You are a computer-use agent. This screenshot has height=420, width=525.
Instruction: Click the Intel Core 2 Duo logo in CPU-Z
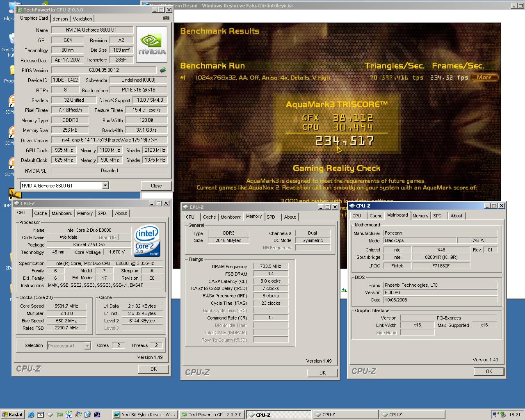pyautogui.click(x=147, y=241)
